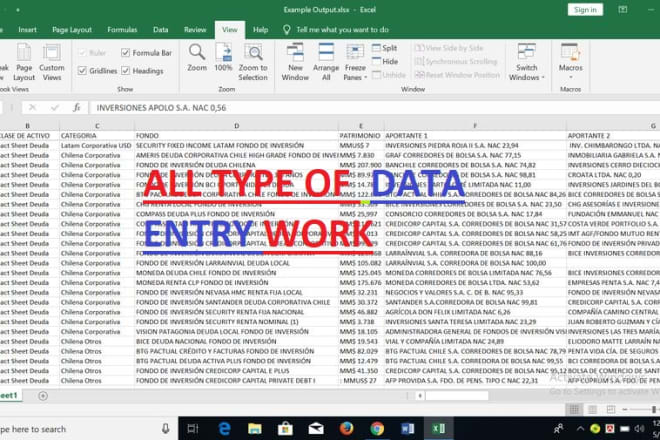Select column C header
660x440 pixels.
(97, 125)
